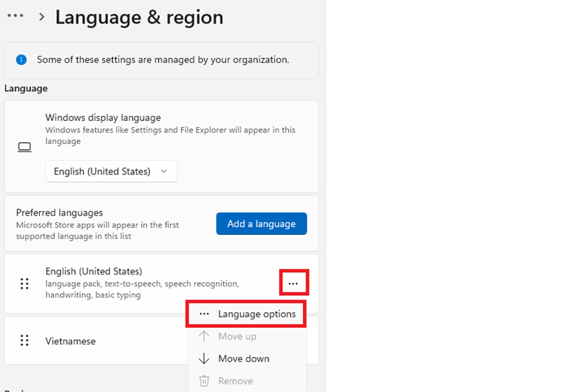
Task: Click the drag handle beside Vietnamese
Action: pyautogui.click(x=24, y=340)
